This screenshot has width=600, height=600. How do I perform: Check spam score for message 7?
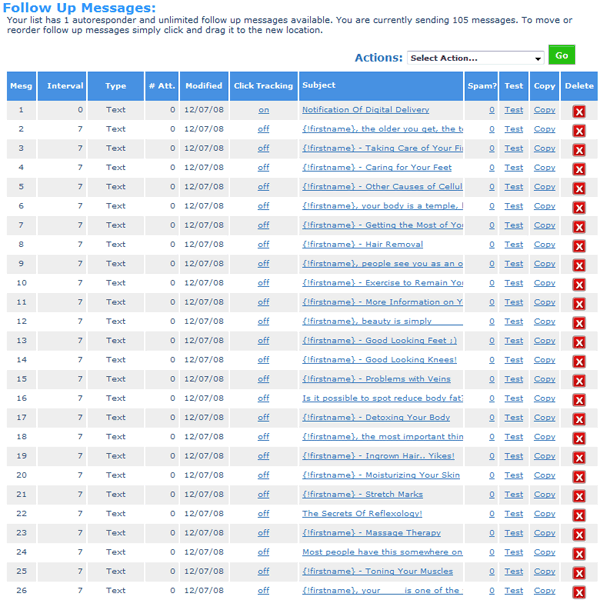[x=492, y=225]
